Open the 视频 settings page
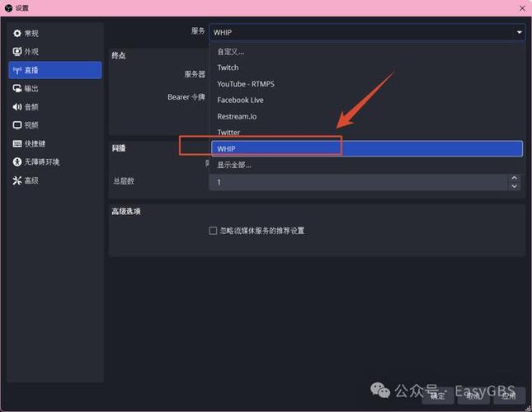The image size is (532, 412). point(55,125)
